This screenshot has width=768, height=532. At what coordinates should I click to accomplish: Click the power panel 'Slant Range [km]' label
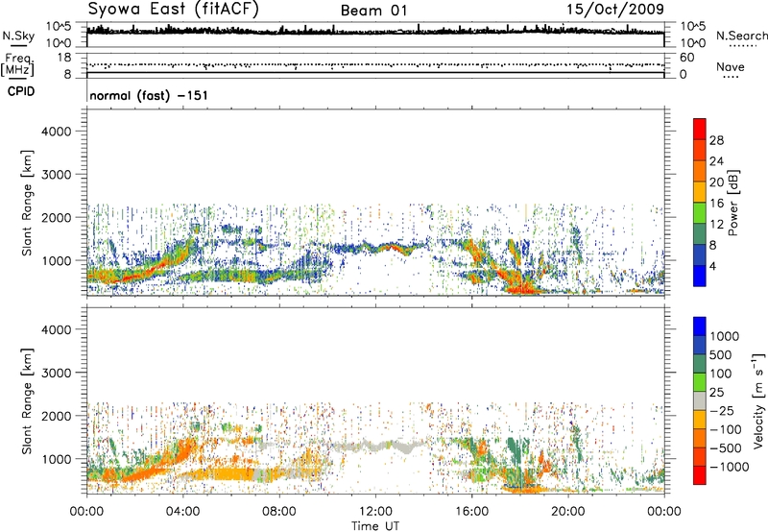[27, 203]
